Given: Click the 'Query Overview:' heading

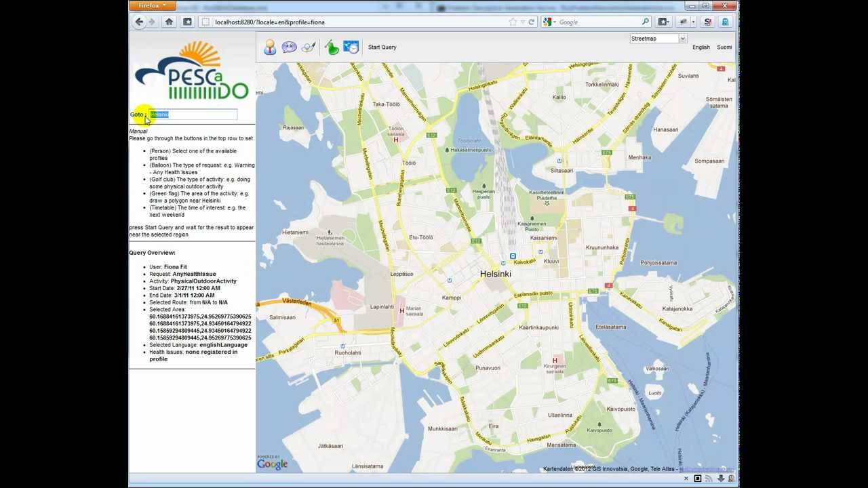Looking at the screenshot, I should pos(152,253).
